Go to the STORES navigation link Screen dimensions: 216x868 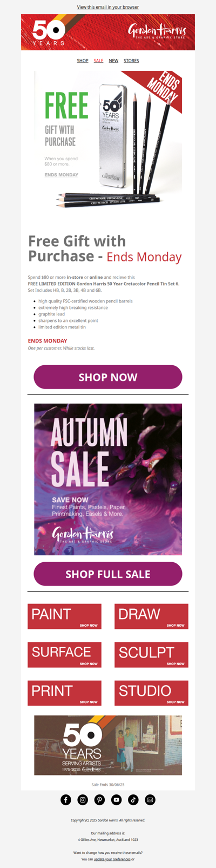point(131,61)
